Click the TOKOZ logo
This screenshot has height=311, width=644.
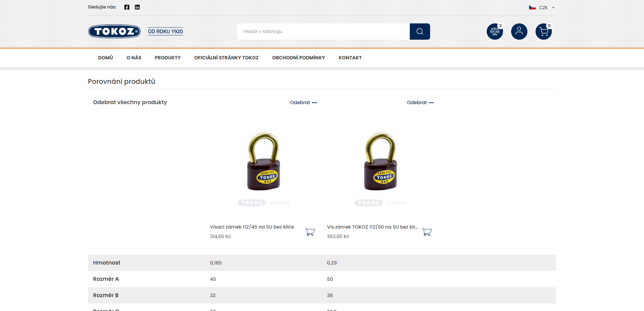pos(115,32)
